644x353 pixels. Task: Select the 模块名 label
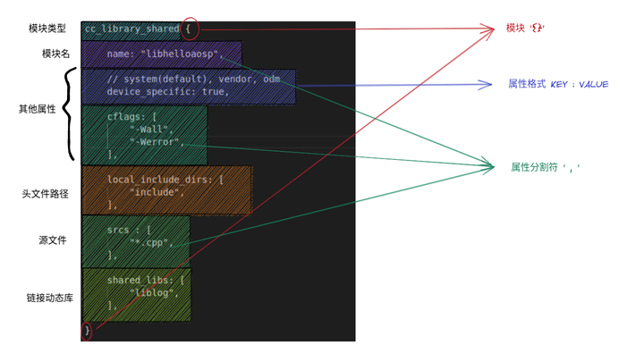tap(55, 54)
